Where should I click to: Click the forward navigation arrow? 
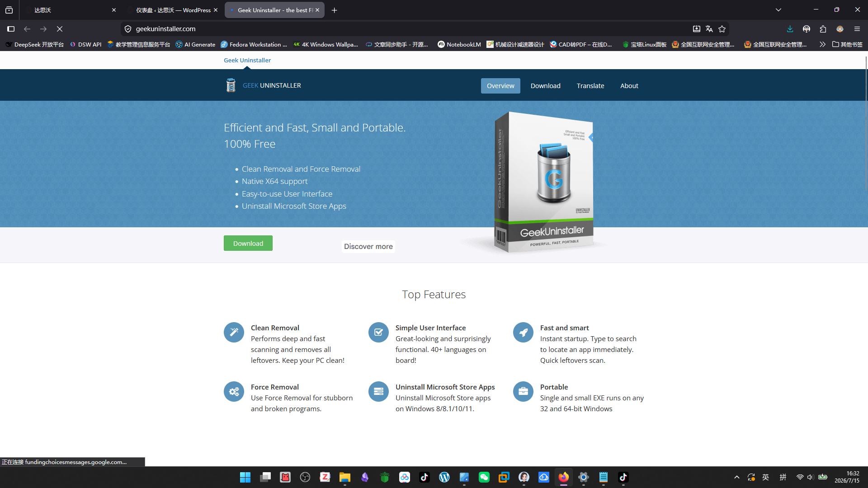pyautogui.click(x=43, y=29)
